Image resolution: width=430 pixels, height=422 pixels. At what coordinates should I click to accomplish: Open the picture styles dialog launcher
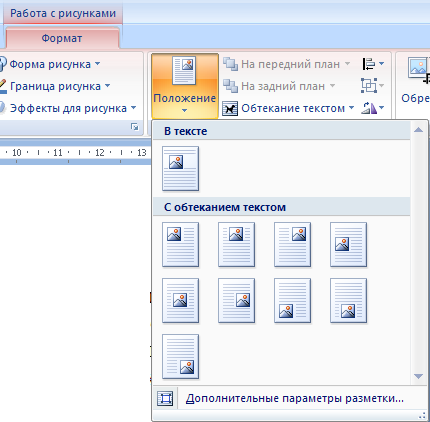pyautogui.click(x=135, y=127)
